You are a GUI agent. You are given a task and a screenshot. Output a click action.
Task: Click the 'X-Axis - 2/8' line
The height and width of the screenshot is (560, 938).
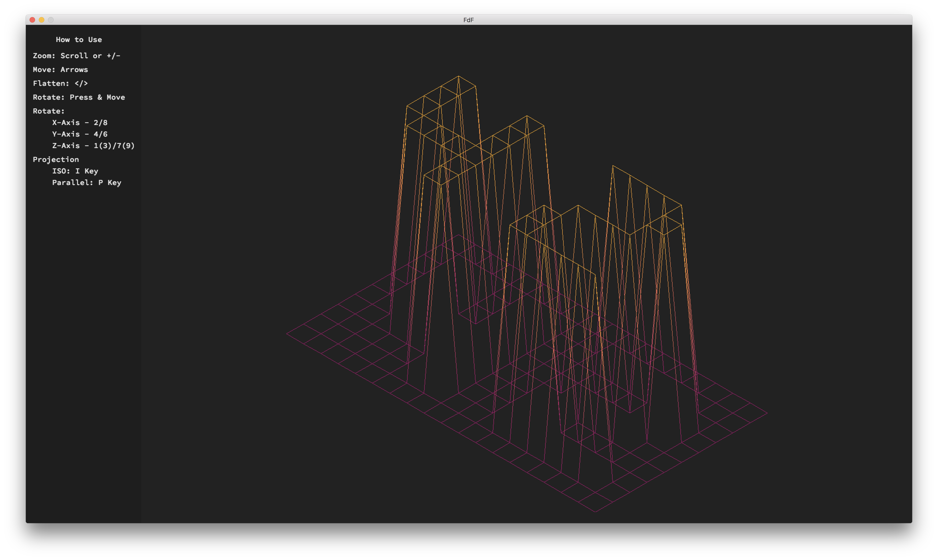(x=80, y=123)
